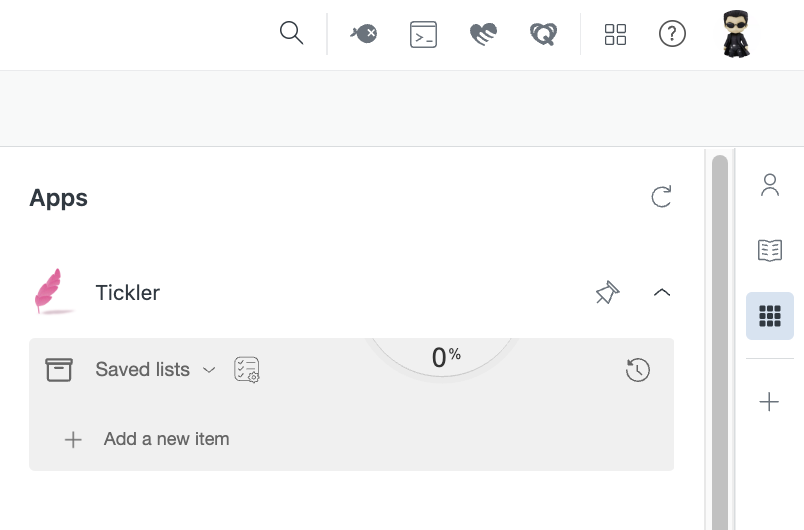Open the help question mark icon

(x=672, y=34)
